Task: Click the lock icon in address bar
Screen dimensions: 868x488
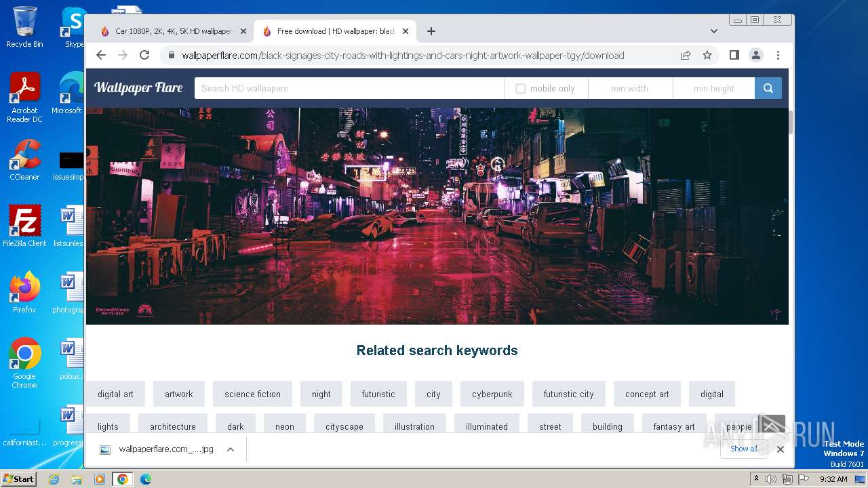Action: [172, 56]
